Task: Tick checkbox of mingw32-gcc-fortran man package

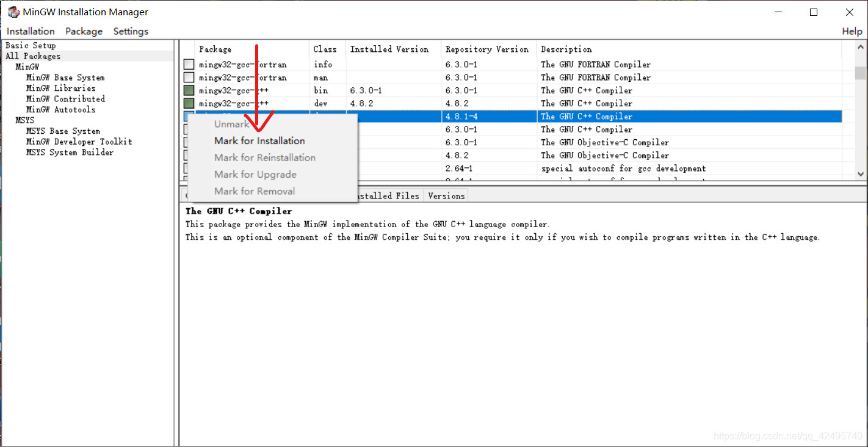Action: pyautogui.click(x=189, y=78)
